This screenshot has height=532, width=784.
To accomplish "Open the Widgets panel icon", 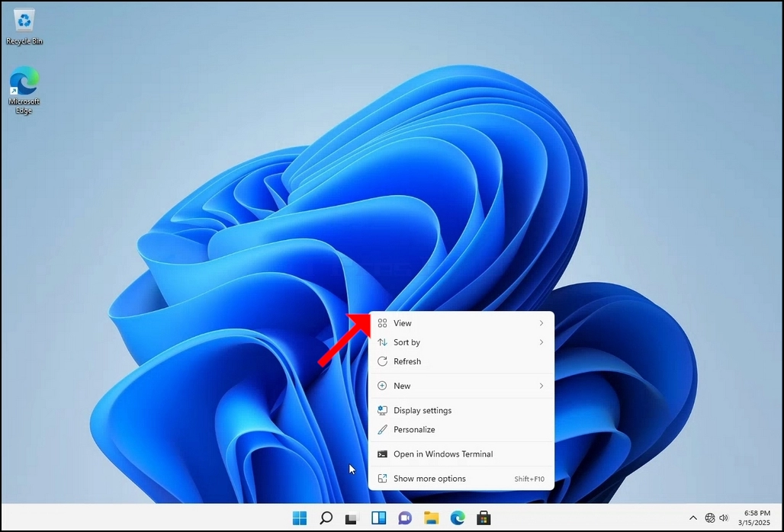I will [x=378, y=518].
